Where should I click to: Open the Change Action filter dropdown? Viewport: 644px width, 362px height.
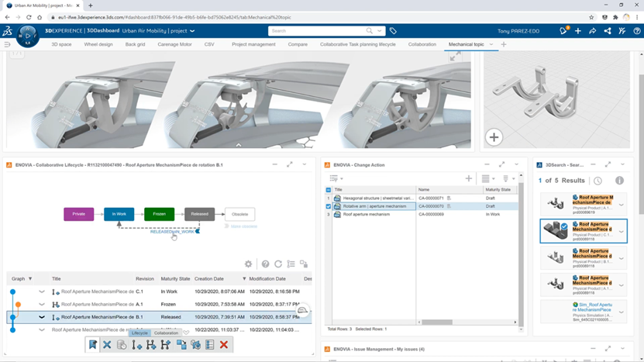pyautogui.click(x=336, y=178)
